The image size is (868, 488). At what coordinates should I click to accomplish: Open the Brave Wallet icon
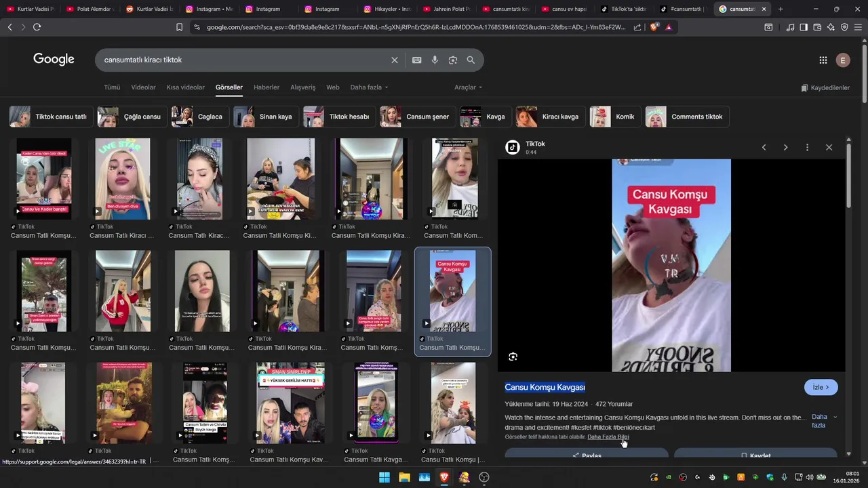coord(817,27)
